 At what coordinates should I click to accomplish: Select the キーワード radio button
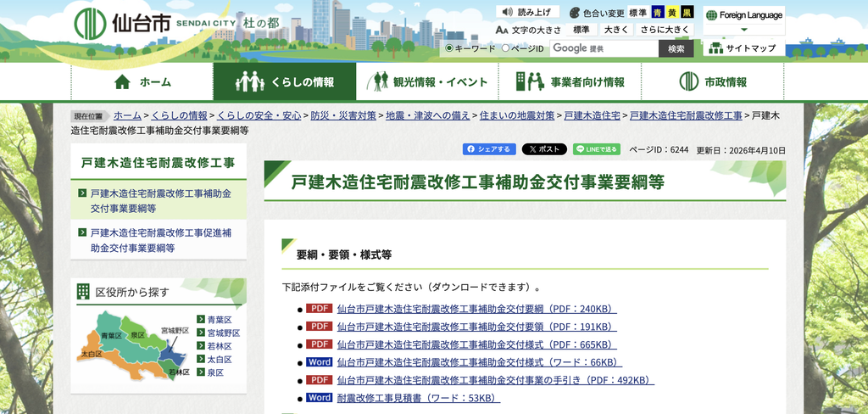pyautogui.click(x=449, y=48)
